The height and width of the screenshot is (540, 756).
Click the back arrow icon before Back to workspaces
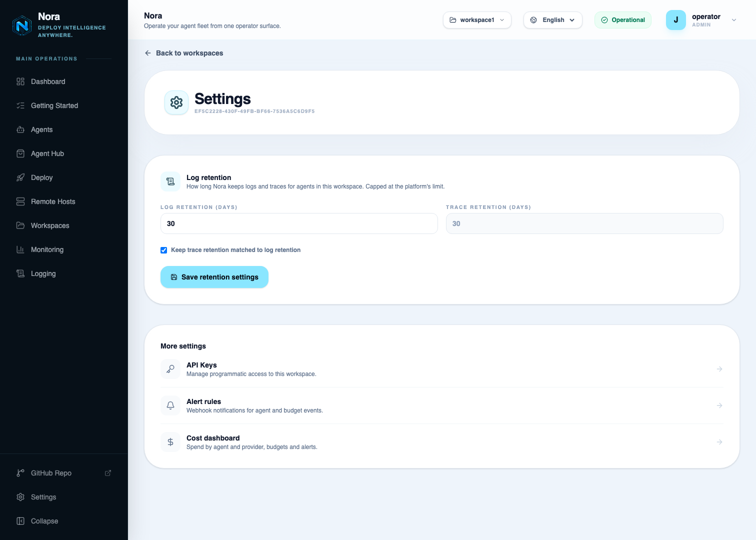pos(148,53)
